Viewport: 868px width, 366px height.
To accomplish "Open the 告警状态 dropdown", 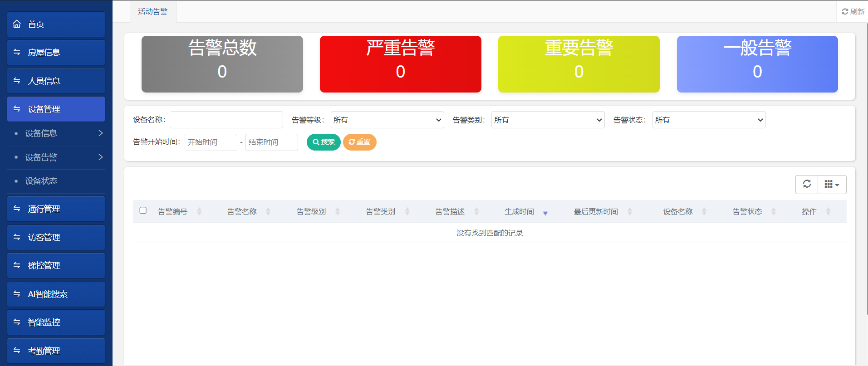I will [x=709, y=120].
